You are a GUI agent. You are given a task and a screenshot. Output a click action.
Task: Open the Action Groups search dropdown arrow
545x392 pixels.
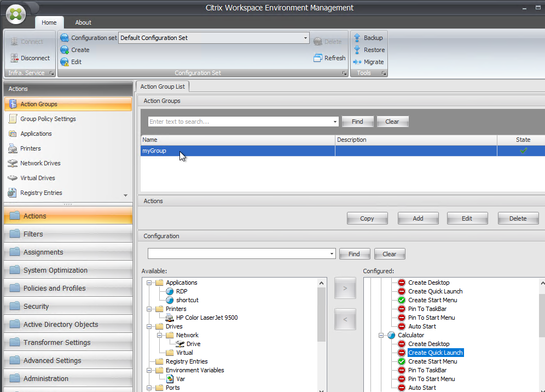(335, 122)
